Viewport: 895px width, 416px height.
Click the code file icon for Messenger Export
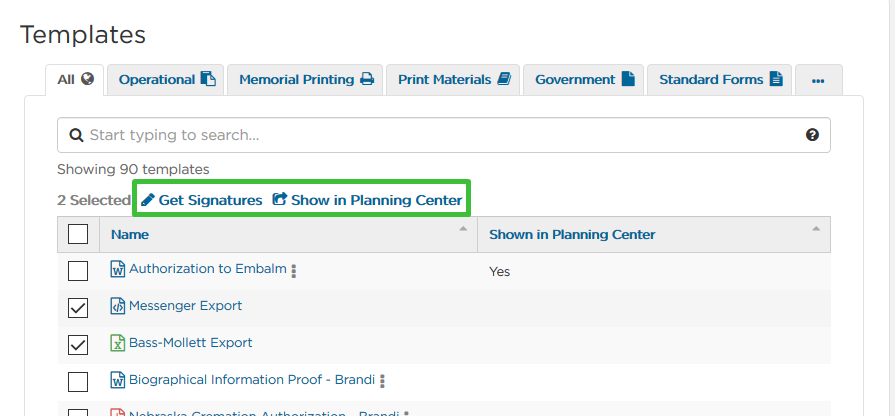pos(117,306)
